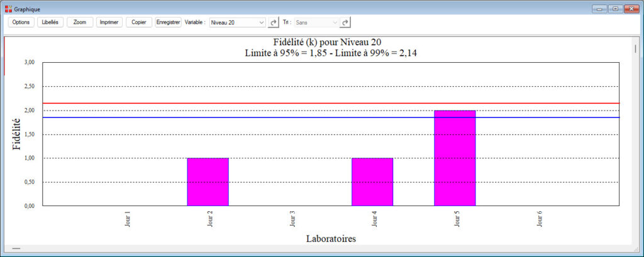Open the Variable dropdown showing Niveau 20
Screen dimensions: 644x257
point(237,22)
